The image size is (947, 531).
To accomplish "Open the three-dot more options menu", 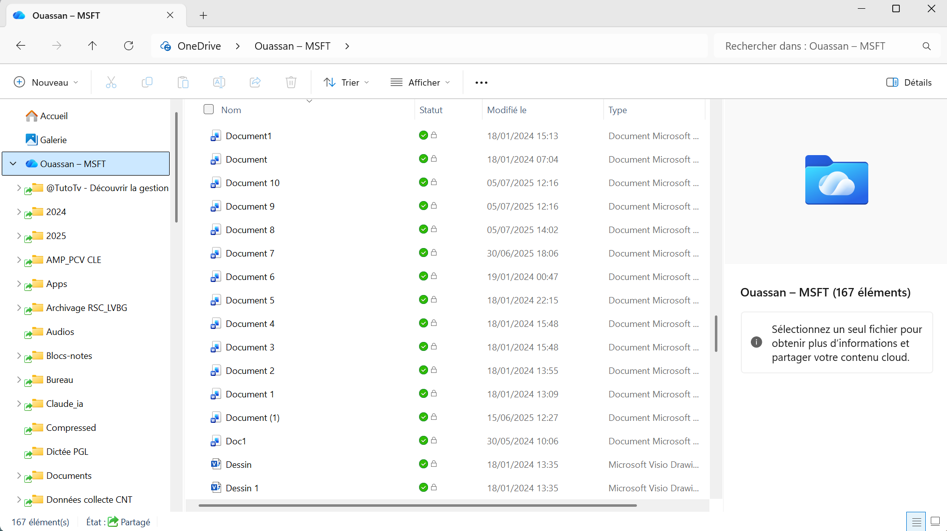I will (x=481, y=83).
